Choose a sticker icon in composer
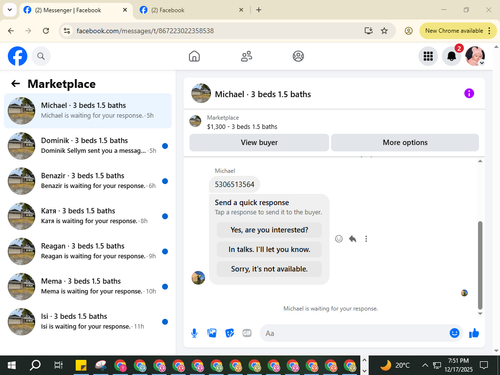500x375 pixels. point(229,333)
